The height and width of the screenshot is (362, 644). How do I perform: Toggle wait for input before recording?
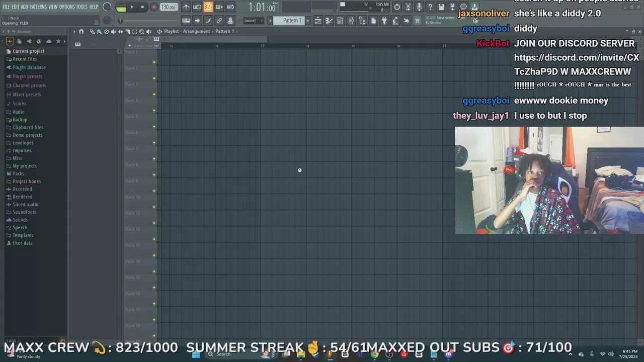coord(197,7)
